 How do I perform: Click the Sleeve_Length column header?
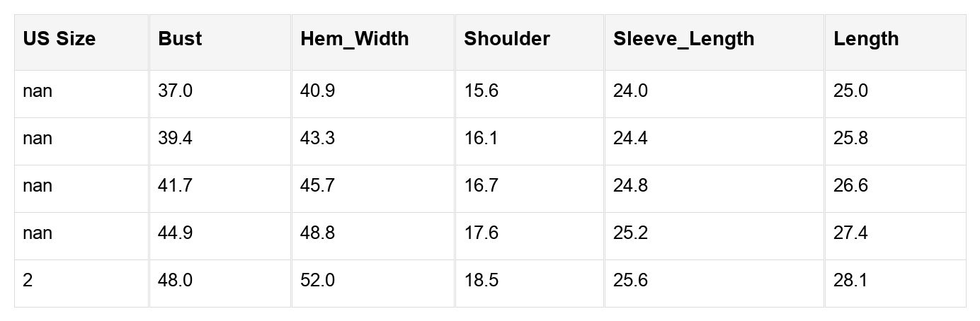[x=683, y=39]
